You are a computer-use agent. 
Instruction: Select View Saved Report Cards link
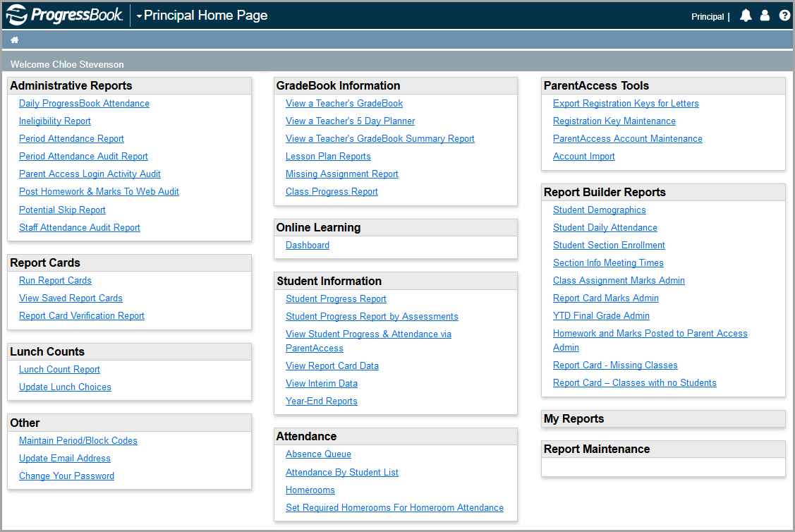(x=71, y=298)
